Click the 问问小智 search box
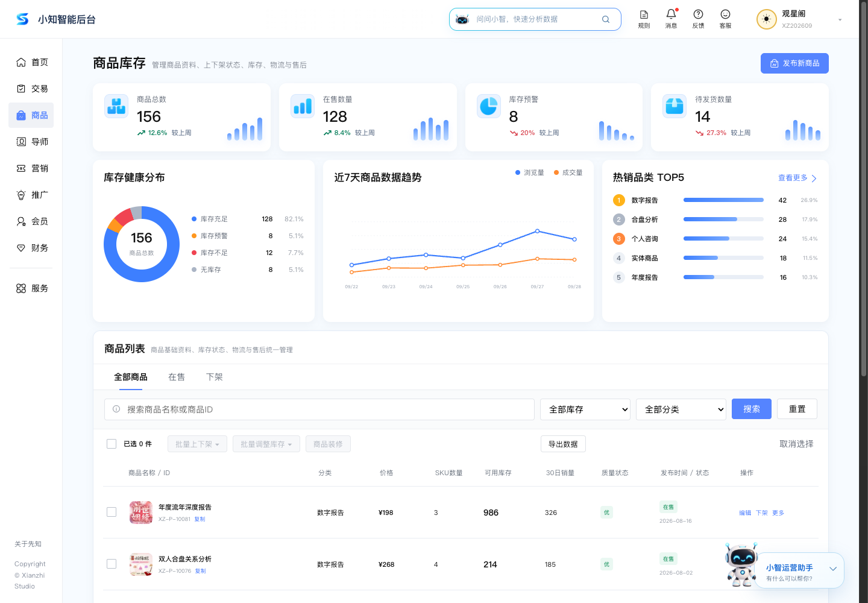 (x=535, y=19)
